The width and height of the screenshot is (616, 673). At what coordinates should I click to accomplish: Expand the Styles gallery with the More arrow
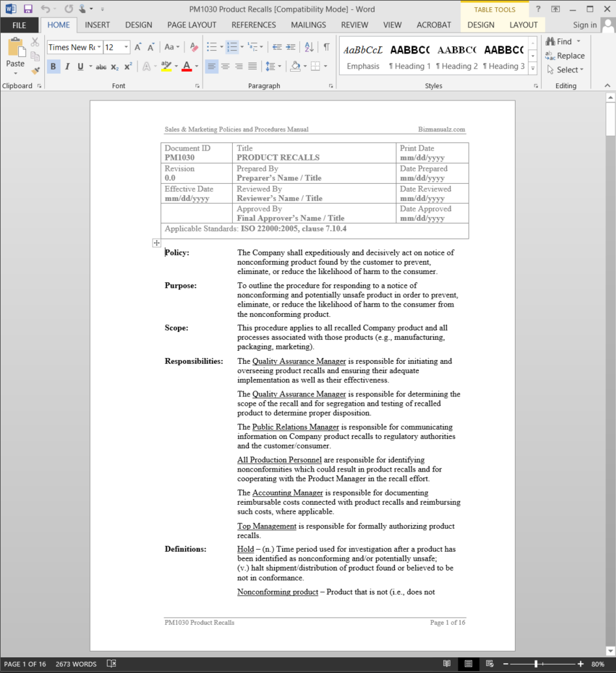533,68
